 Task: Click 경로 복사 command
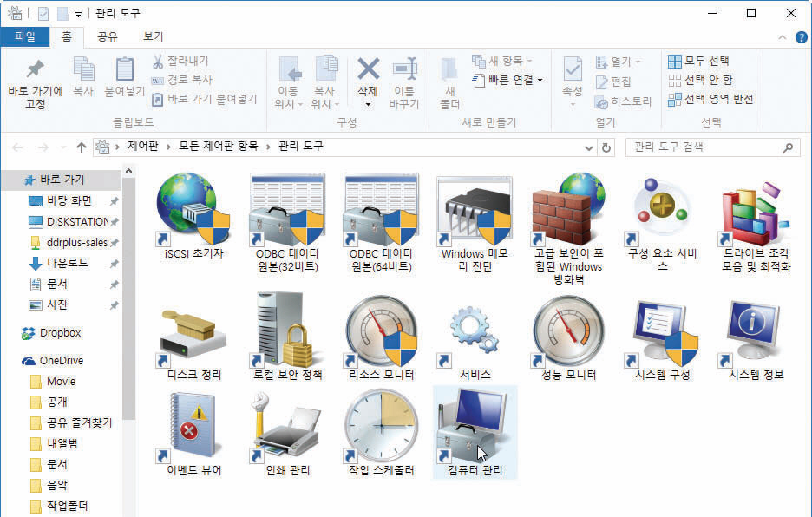pos(182,80)
